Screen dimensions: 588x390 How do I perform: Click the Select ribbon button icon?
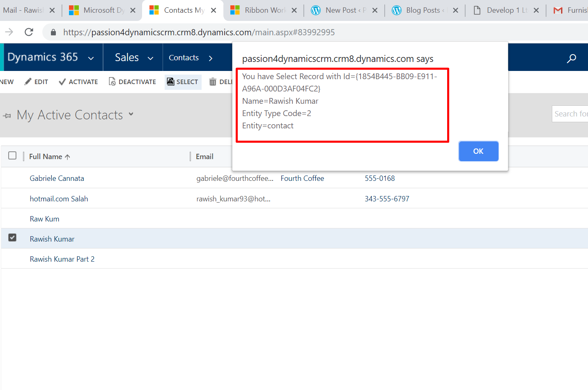click(x=170, y=82)
